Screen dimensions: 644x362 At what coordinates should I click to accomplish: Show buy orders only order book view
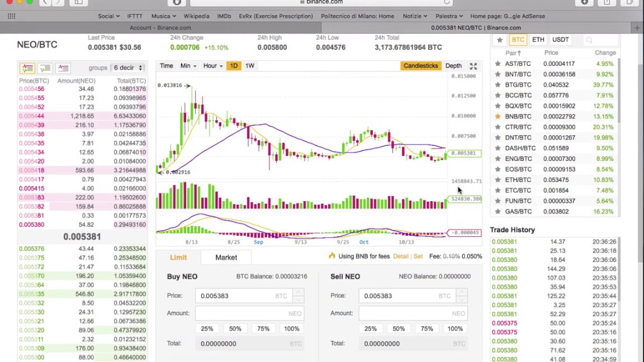(45, 68)
